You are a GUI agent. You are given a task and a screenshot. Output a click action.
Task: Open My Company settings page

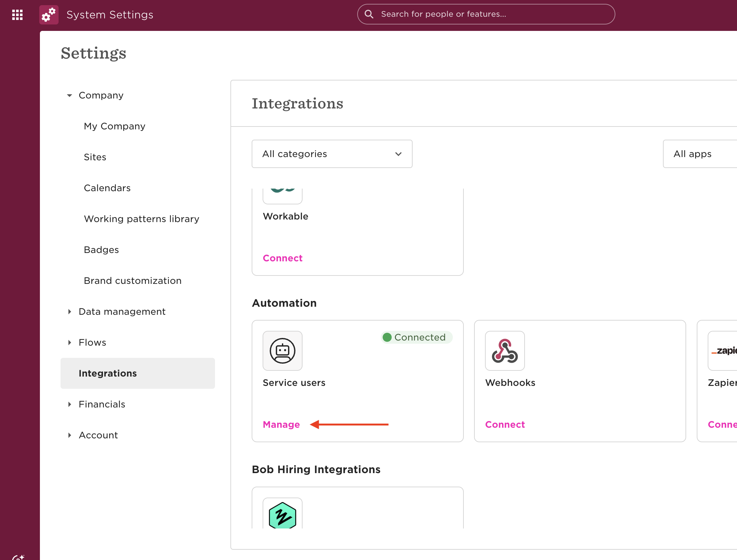(x=114, y=126)
